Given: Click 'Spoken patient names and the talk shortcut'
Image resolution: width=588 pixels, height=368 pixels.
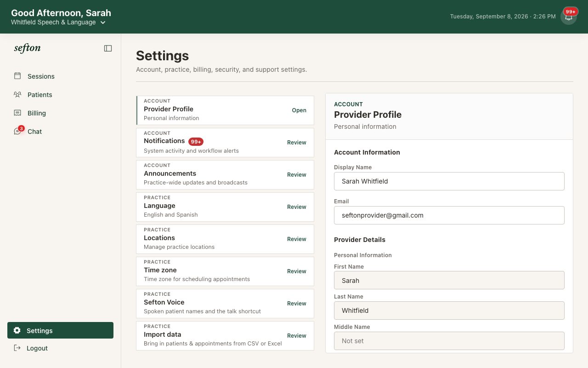Looking at the screenshot, I should pos(202,311).
